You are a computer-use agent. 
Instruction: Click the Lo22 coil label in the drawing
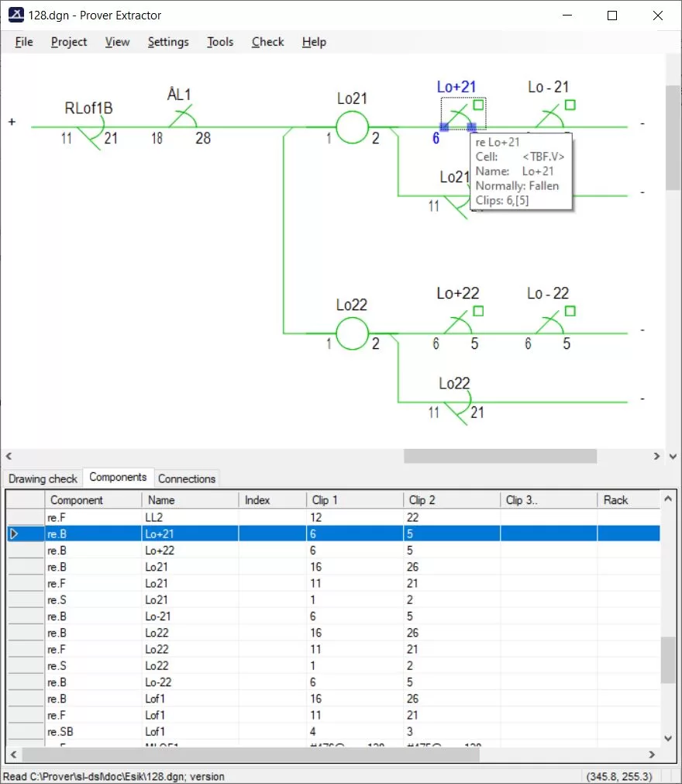point(352,305)
